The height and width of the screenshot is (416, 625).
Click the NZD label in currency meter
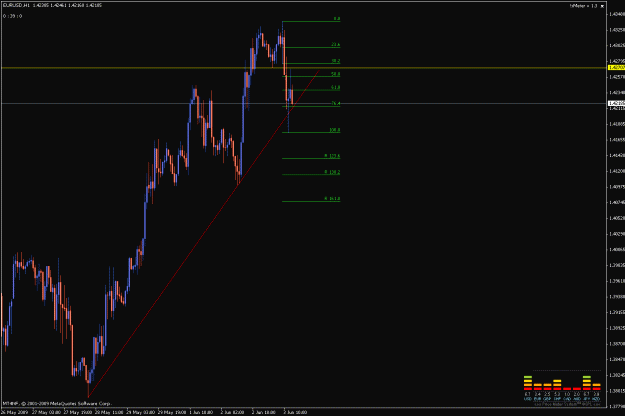(596, 399)
